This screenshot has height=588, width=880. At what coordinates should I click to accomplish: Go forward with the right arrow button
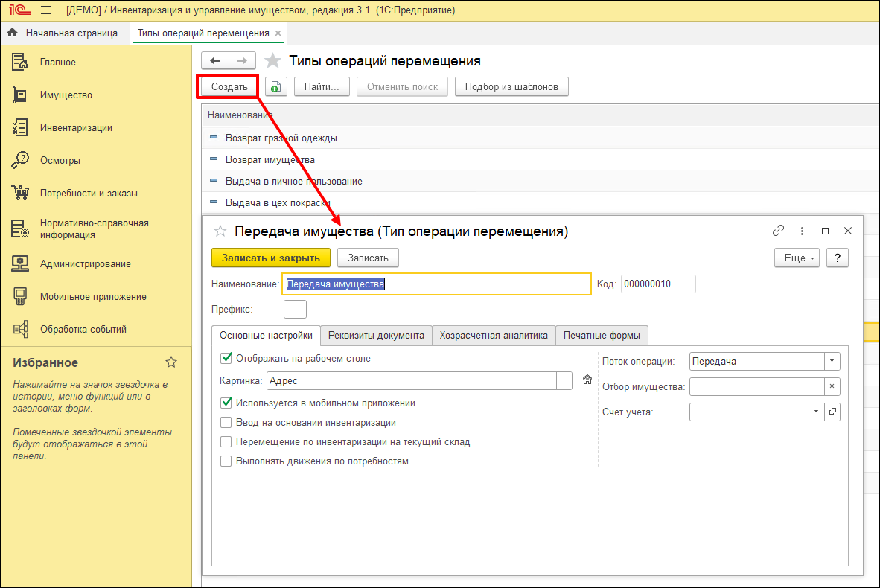242,60
